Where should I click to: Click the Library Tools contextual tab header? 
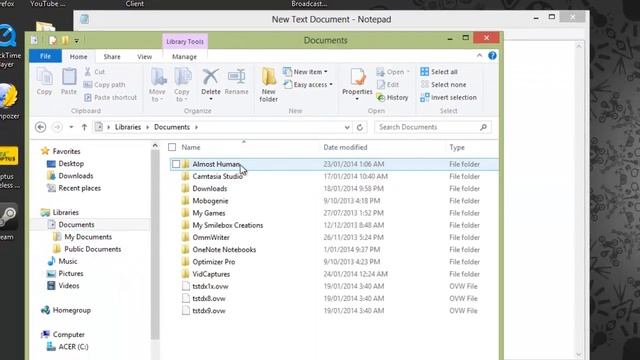tap(185, 42)
